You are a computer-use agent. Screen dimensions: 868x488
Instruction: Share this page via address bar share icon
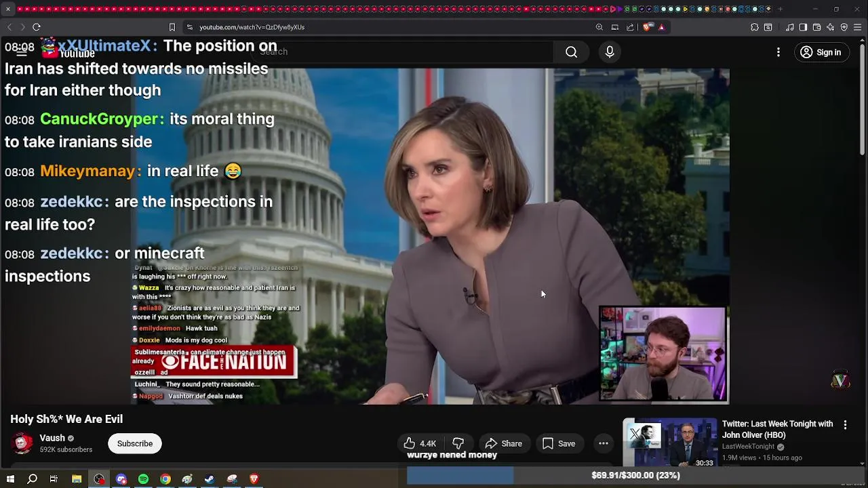630,27
